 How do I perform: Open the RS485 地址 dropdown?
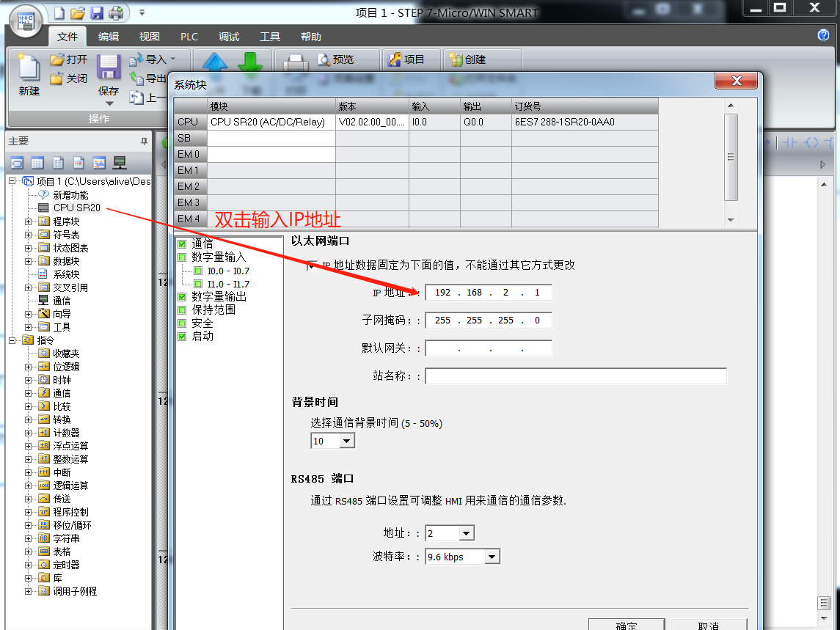[x=466, y=533]
